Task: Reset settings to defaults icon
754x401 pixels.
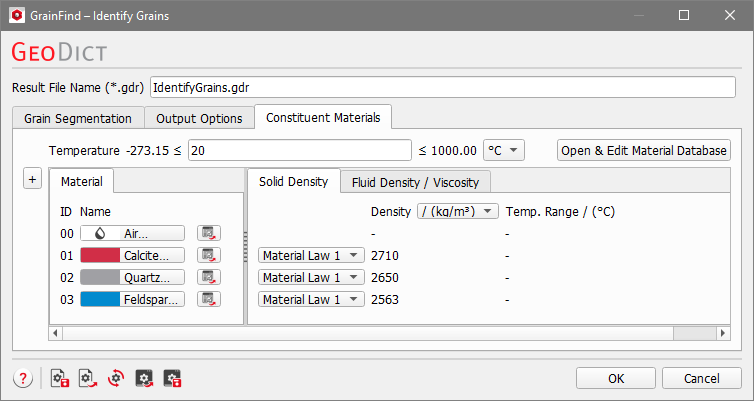Action: [x=116, y=378]
